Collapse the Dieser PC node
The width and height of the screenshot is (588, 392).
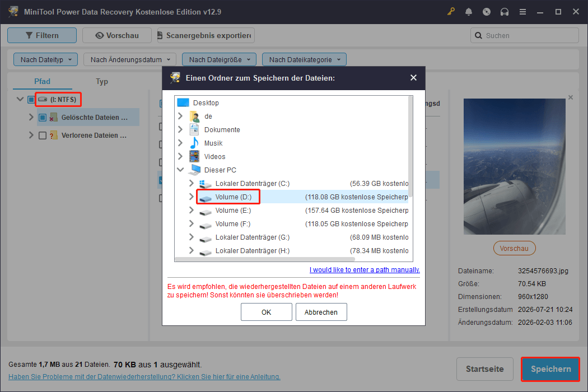pos(180,170)
